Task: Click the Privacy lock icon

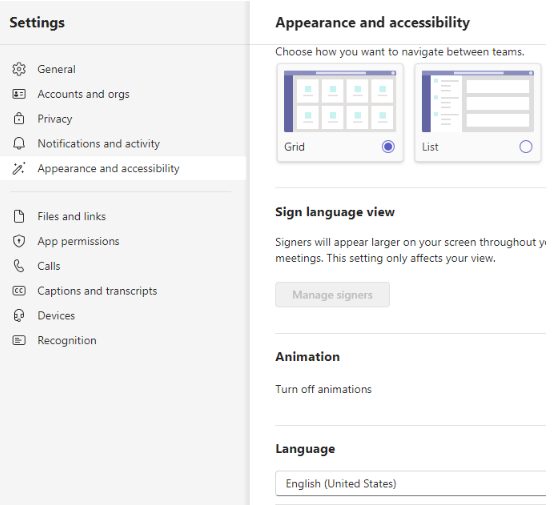Action: [19, 118]
